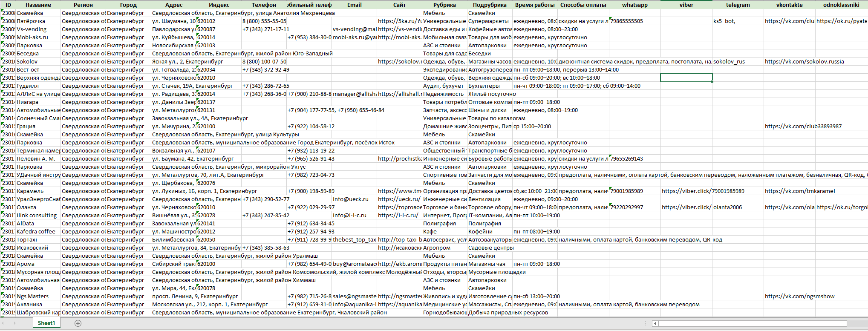Select the whatsapp column header cell

click(634, 5)
